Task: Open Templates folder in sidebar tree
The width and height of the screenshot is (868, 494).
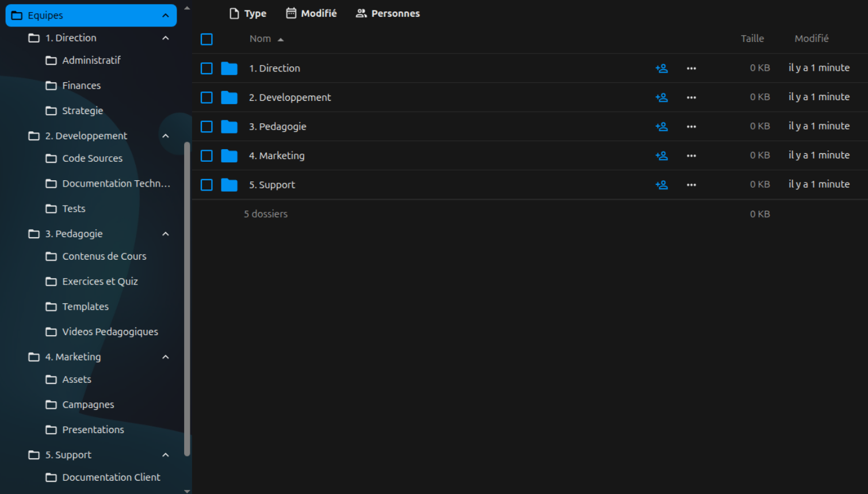Action: coord(85,307)
